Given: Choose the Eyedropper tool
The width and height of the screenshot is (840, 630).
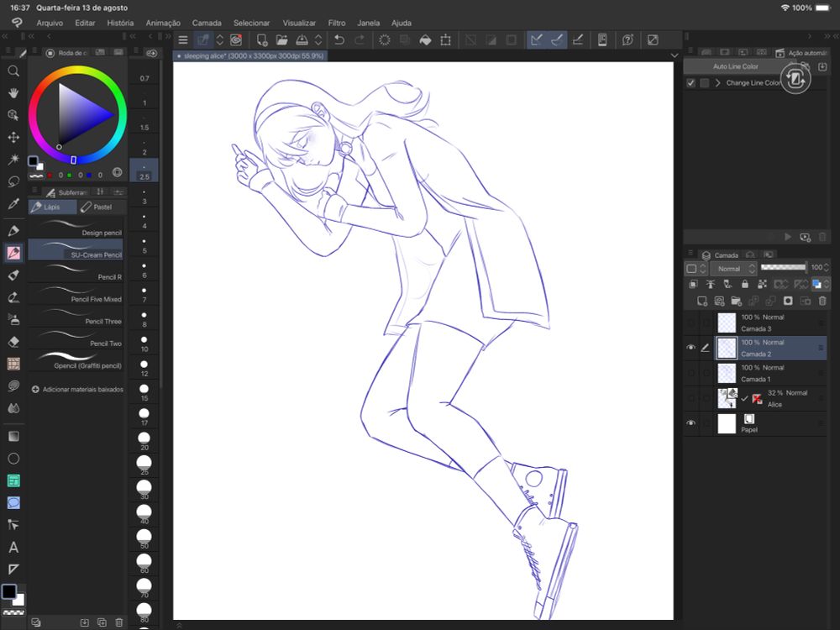Looking at the screenshot, I should point(13,203).
